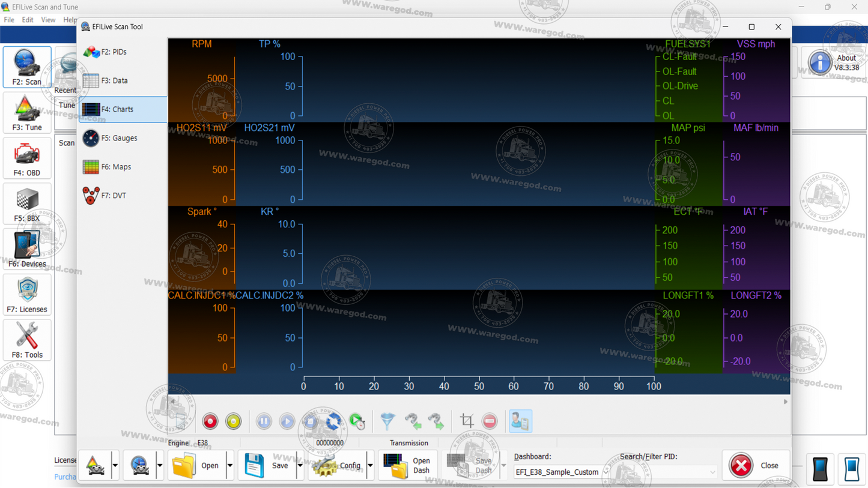Click the green play with clock icon
The width and height of the screenshot is (868, 488).
tap(357, 421)
